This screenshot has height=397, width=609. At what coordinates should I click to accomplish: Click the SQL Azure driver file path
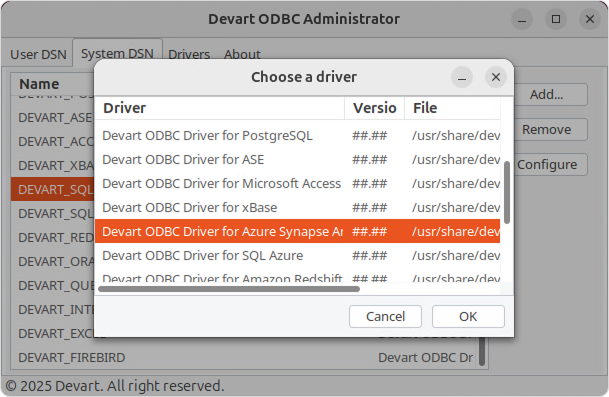coord(456,256)
